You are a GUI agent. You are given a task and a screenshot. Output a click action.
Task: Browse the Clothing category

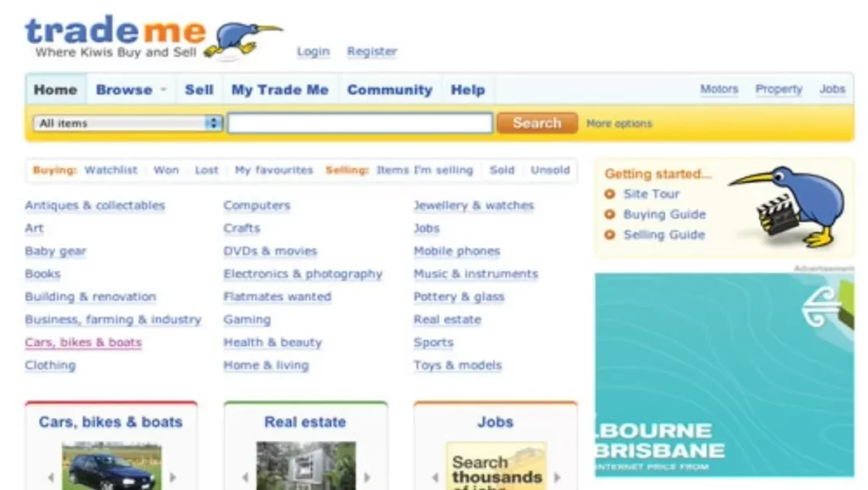pyautogui.click(x=50, y=365)
